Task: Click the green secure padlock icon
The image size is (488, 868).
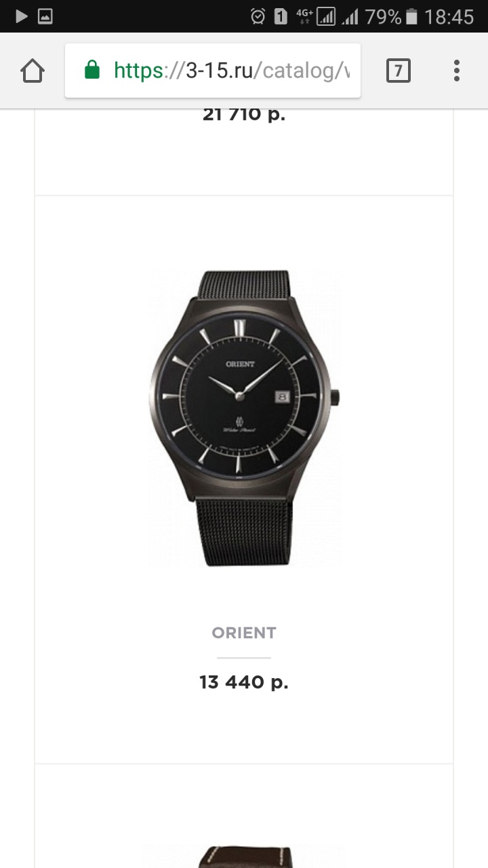Action: [92, 70]
